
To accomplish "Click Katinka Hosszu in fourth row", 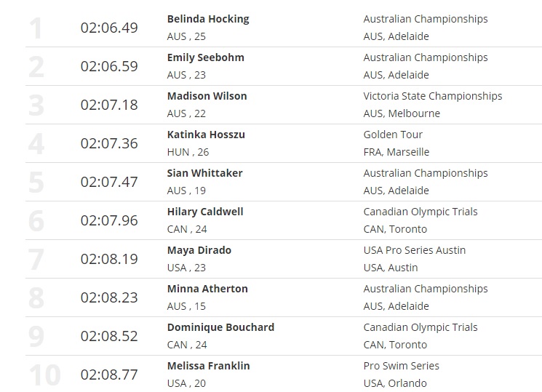I will click(204, 135).
